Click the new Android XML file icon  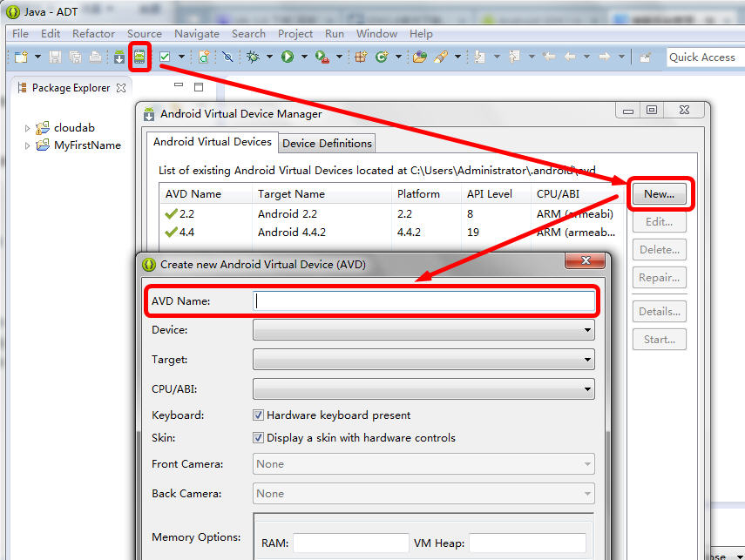coord(204,57)
